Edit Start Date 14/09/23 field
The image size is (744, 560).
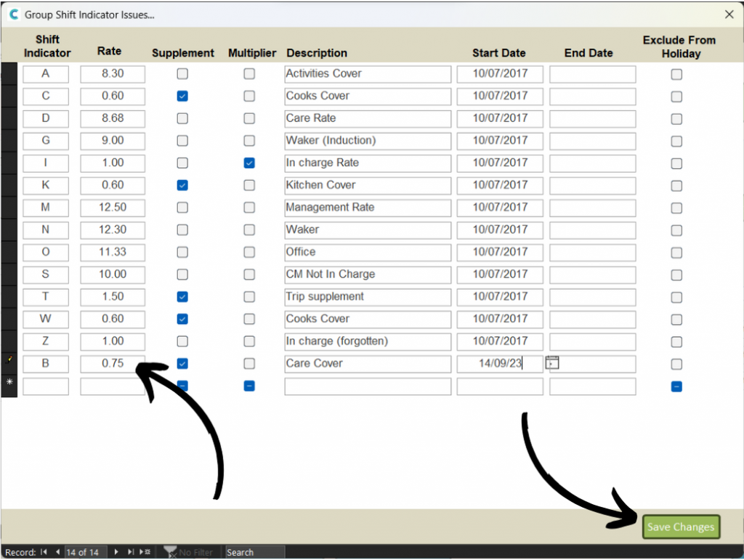(x=500, y=364)
